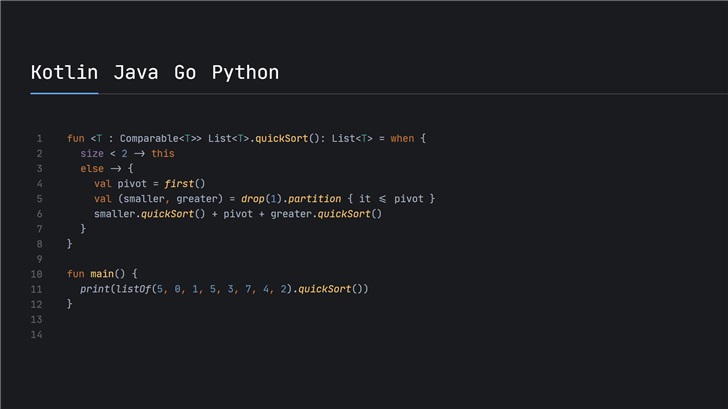Show the Python code tab
The image size is (728, 409).
tap(245, 73)
